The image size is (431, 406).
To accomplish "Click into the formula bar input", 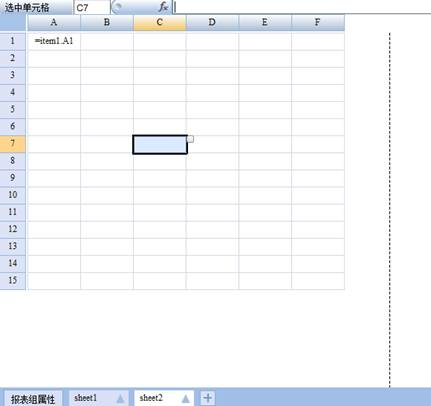I will pos(302,7).
